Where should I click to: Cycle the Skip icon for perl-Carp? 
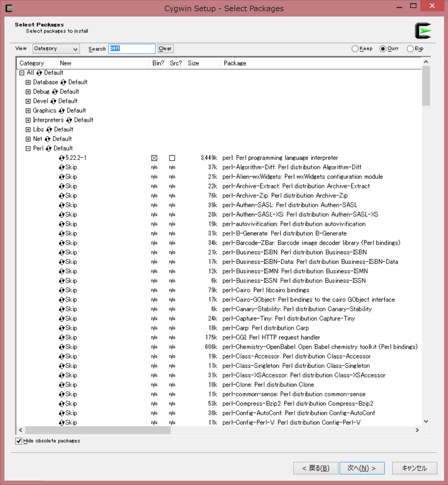pyautogui.click(x=61, y=328)
